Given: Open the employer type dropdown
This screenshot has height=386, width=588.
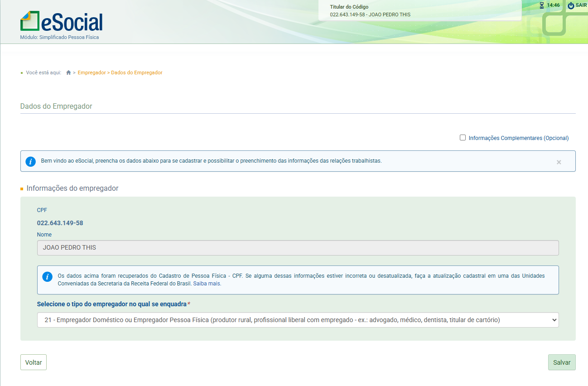Looking at the screenshot, I should click(298, 320).
